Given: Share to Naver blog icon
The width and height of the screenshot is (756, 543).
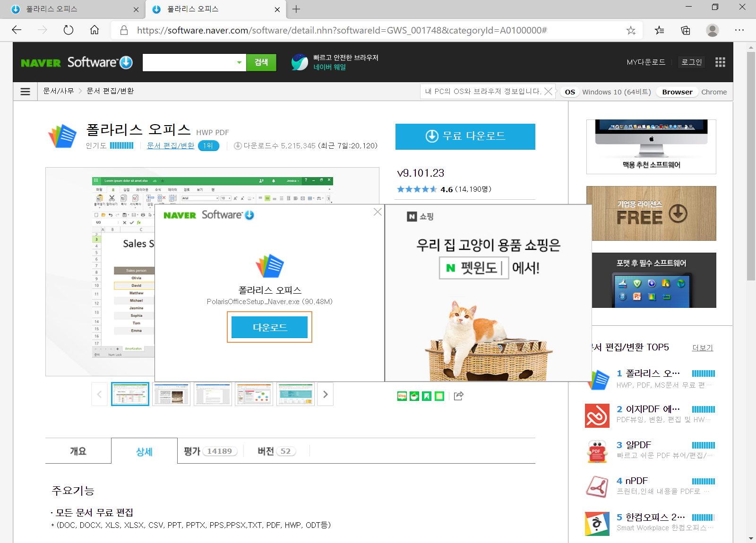Looking at the screenshot, I should [x=402, y=396].
